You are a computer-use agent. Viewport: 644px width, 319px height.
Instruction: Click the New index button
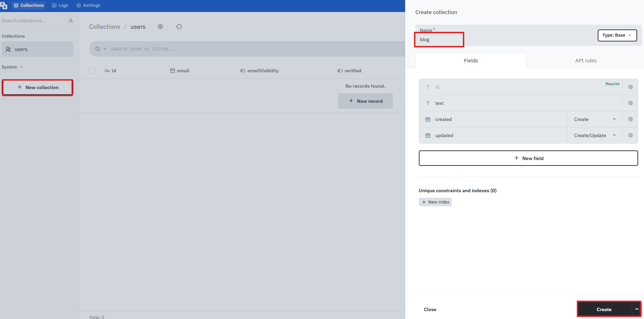click(x=435, y=202)
